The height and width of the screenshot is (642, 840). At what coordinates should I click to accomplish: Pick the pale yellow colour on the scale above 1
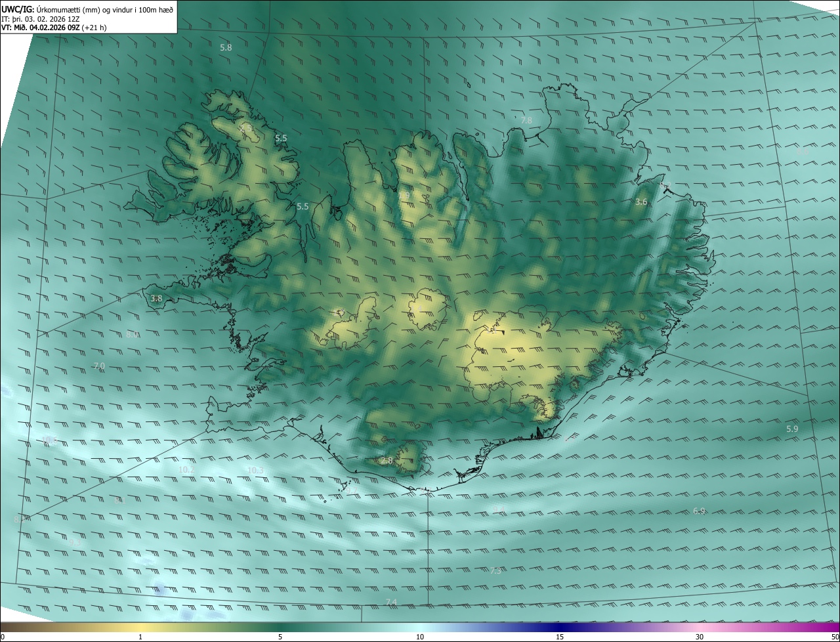coord(140,627)
